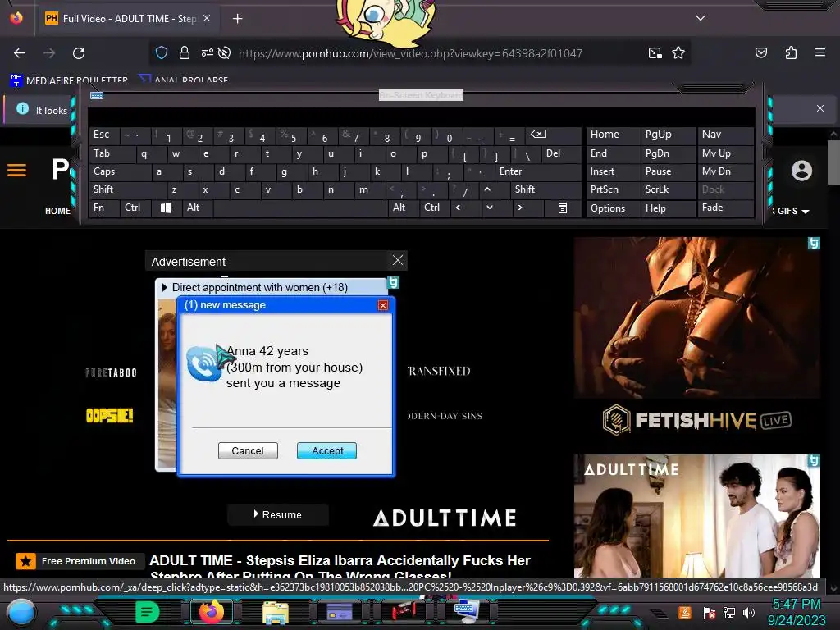
Task: Save page to Pocket icon
Action: [x=760, y=52]
